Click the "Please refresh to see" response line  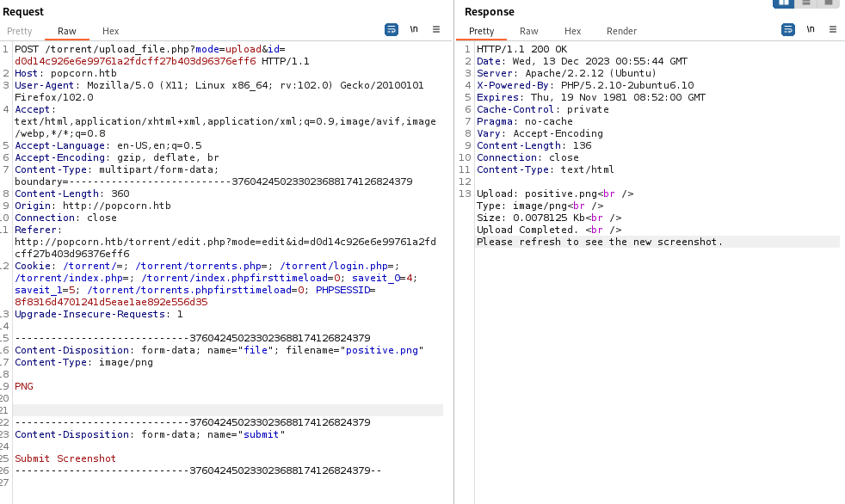pos(600,242)
